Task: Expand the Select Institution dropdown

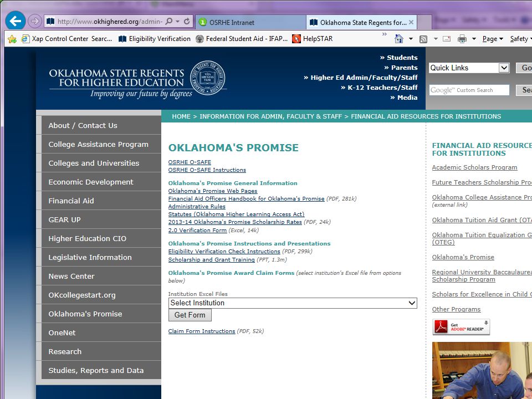Action: coord(293,303)
